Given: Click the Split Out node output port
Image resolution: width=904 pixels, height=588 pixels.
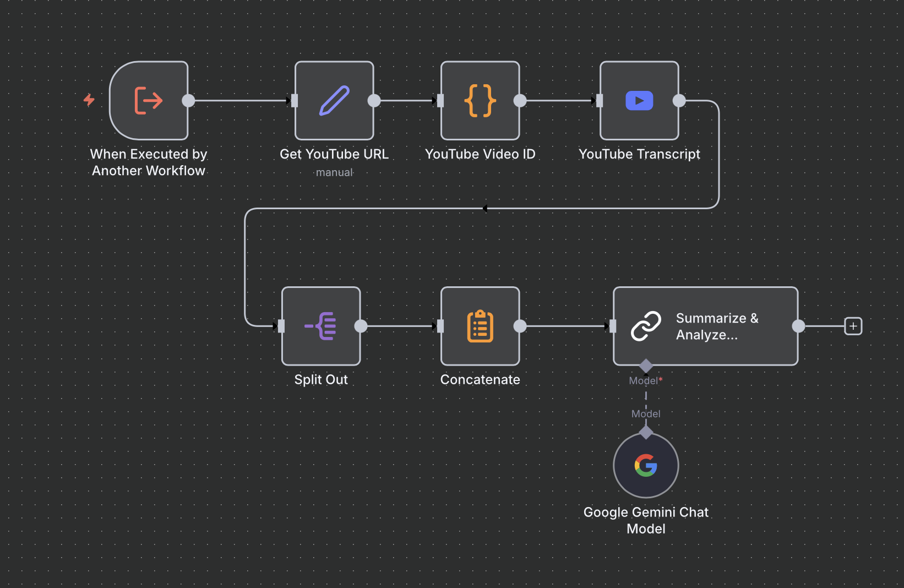Looking at the screenshot, I should tap(361, 326).
